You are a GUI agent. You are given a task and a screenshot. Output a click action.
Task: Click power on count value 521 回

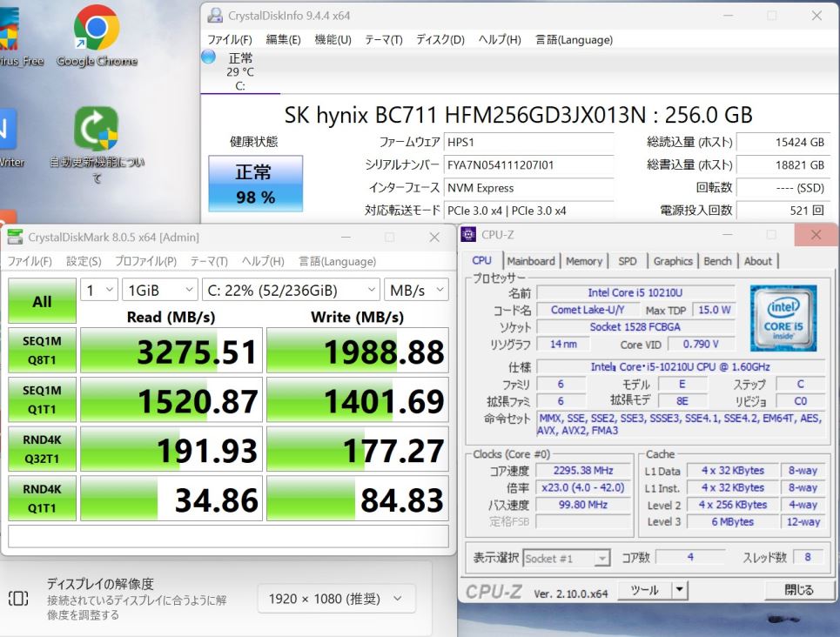point(783,211)
